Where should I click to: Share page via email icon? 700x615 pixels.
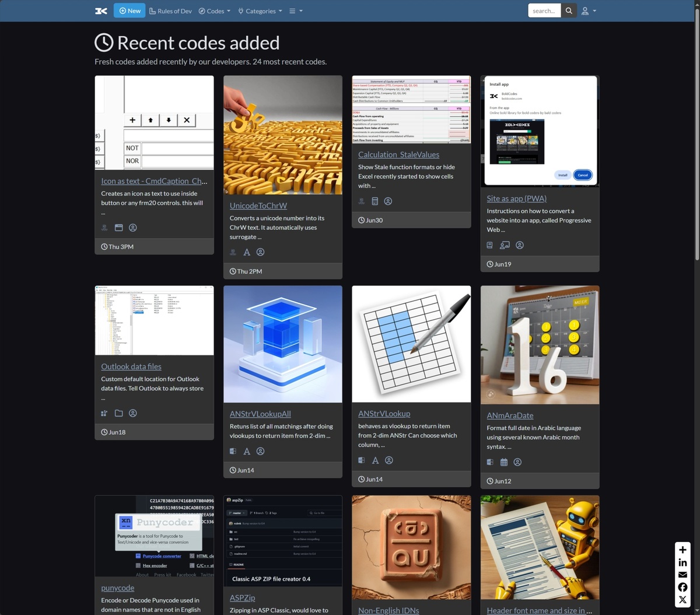[682, 575]
